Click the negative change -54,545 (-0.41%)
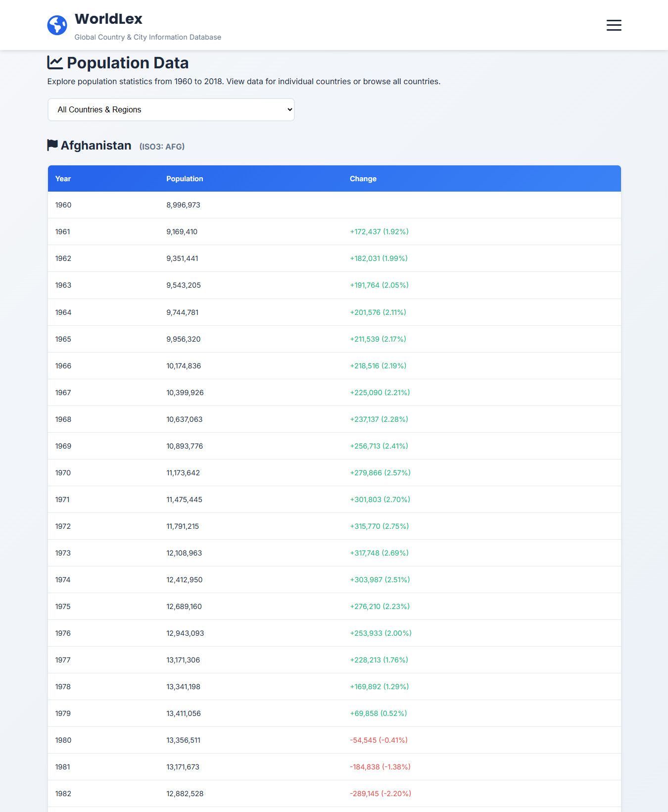This screenshot has height=812, width=668. [379, 740]
